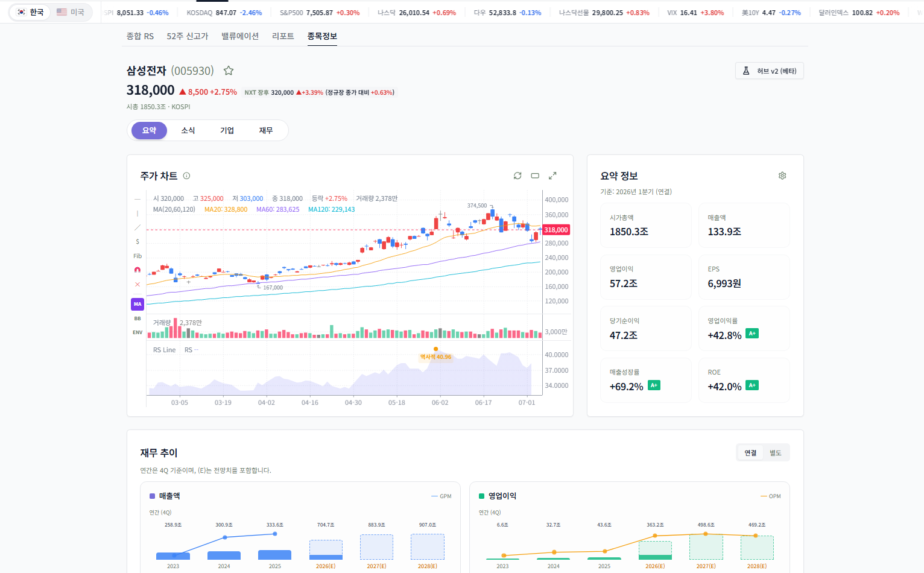Viewport: 924px width, 573px height.
Task: Click the VIX 16.41 ticker item
Action: (695, 13)
